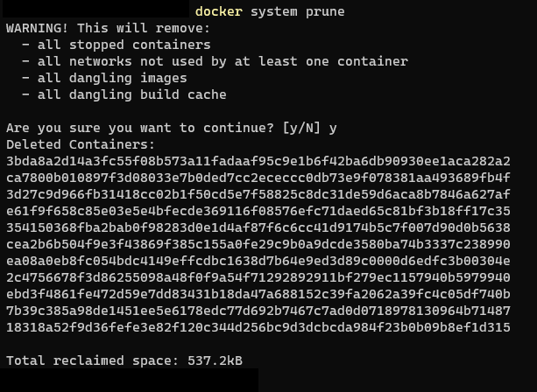Click the container ID starting with 3d27c9d9
537x392 pixels.
click(x=258, y=194)
